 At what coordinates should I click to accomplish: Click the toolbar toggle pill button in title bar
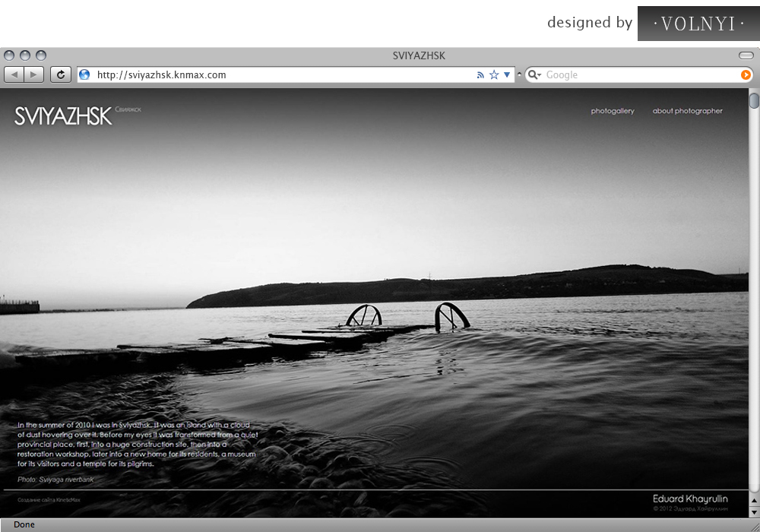[x=746, y=55]
